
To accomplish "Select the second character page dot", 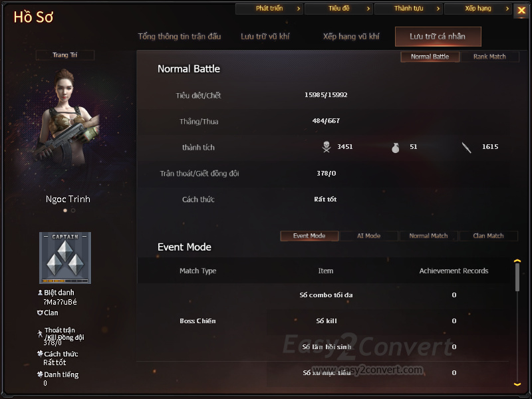I will [73, 210].
